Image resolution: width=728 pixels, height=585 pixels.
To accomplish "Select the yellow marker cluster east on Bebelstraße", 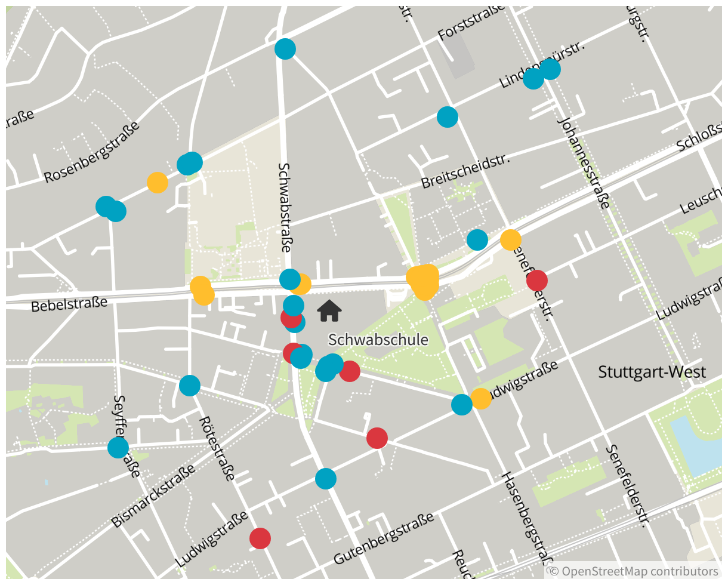I will 423,281.
